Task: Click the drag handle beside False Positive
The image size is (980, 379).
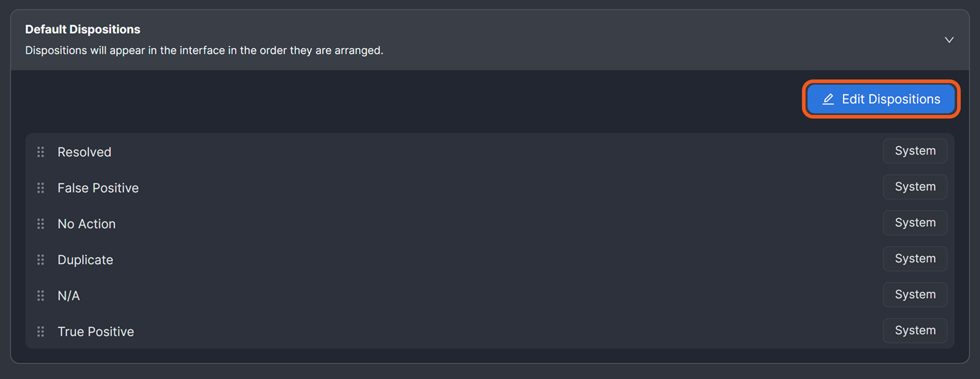Action: coord(41,188)
